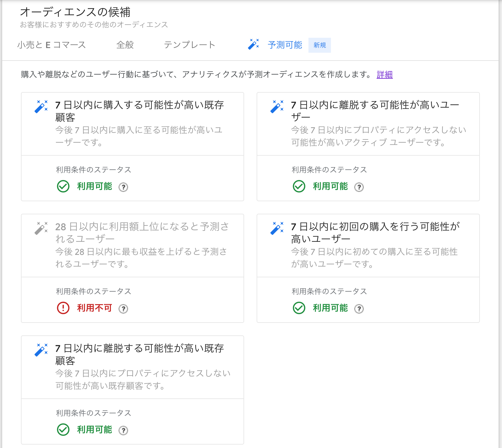The width and height of the screenshot is (502, 448).
Task: Switch to 小売とEコマース tab
Action: [52, 45]
